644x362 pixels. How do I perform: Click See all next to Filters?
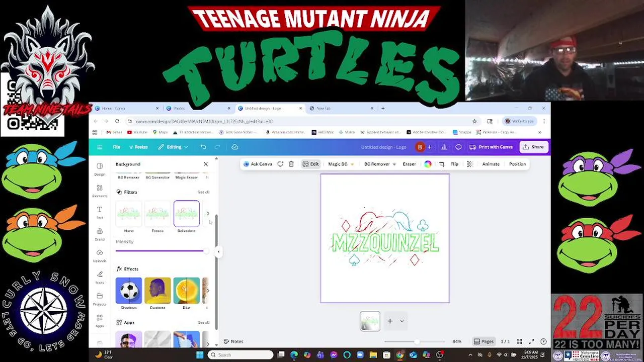coord(203,192)
